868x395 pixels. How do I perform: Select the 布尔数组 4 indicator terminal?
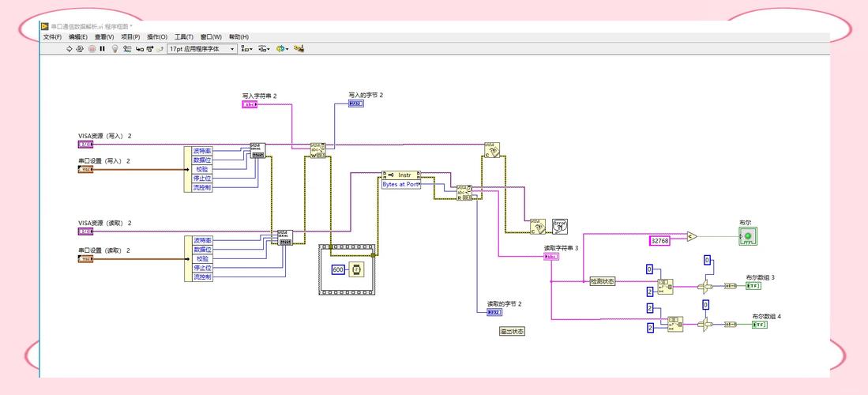760,325
